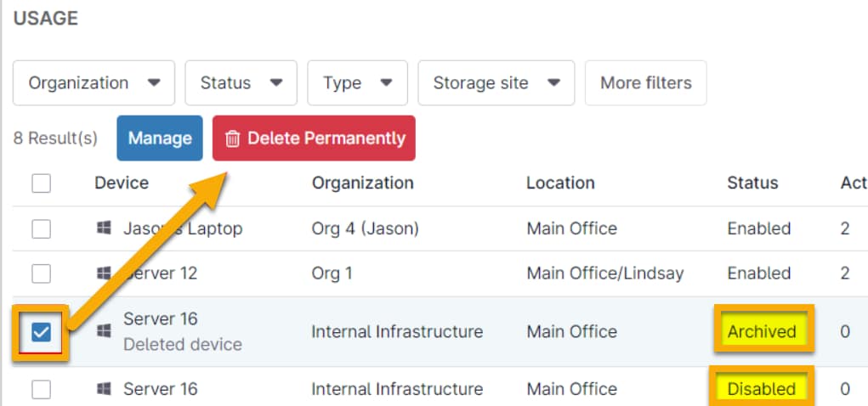This screenshot has height=406, width=868.
Task: Click Windows icon of archived Server 16
Action: click(104, 330)
